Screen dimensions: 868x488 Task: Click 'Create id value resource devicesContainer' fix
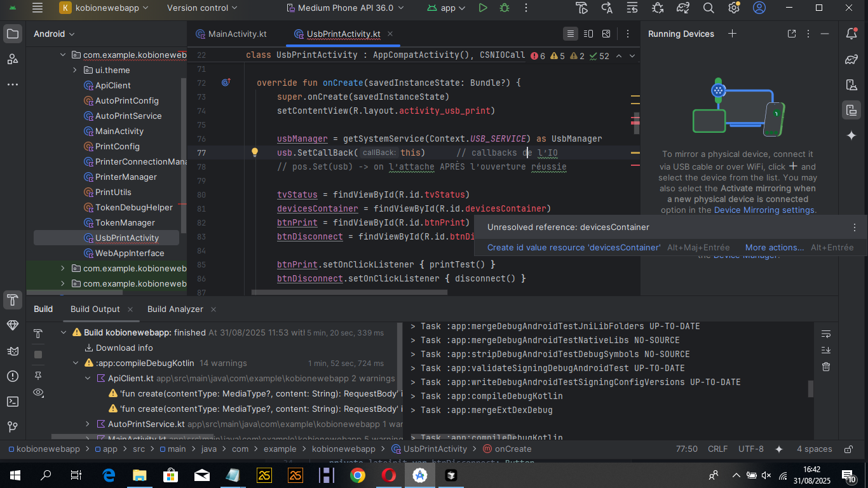pyautogui.click(x=574, y=248)
